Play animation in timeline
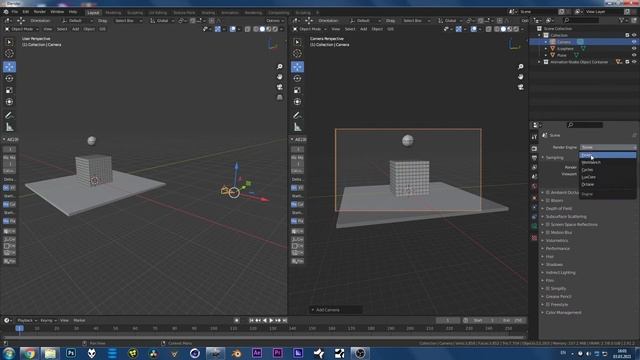 pyautogui.click(x=271, y=320)
